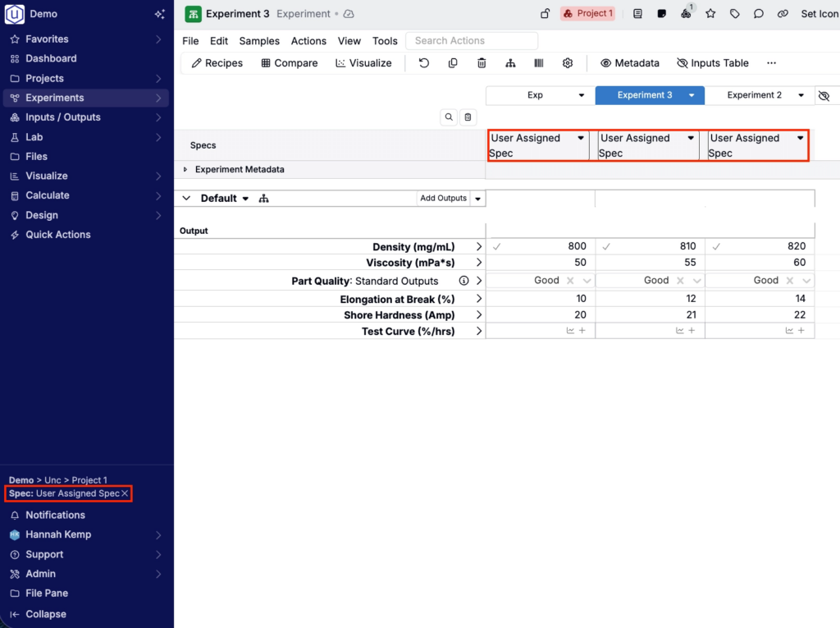Open the Samples menu
The height and width of the screenshot is (628, 840).
click(259, 41)
